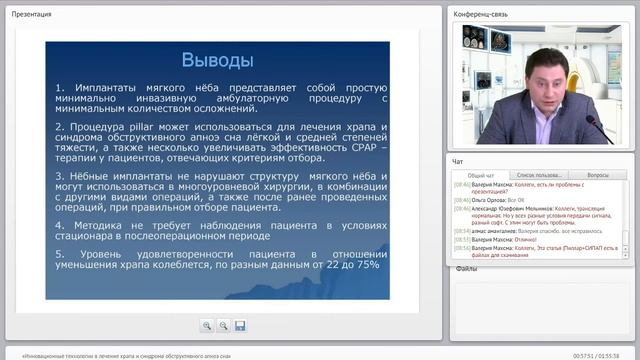The height and width of the screenshot is (360, 640).
Task: Click the Файлы panel title
Action: pos(466,269)
